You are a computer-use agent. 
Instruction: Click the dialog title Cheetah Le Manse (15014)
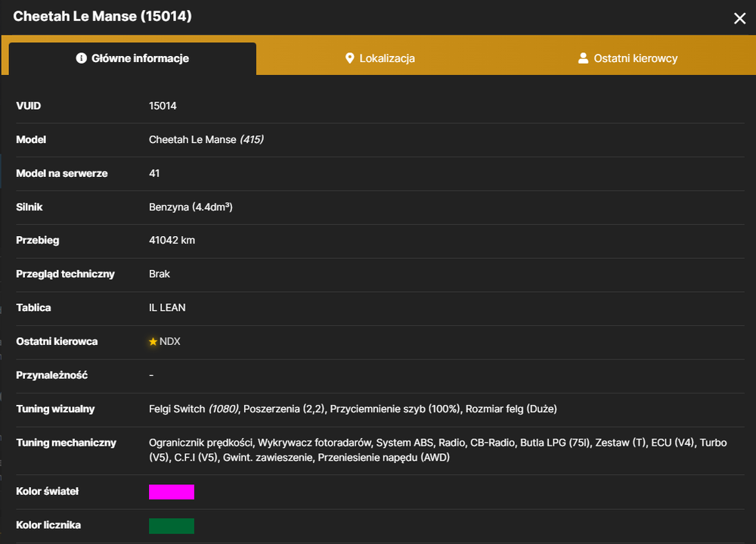point(102,16)
